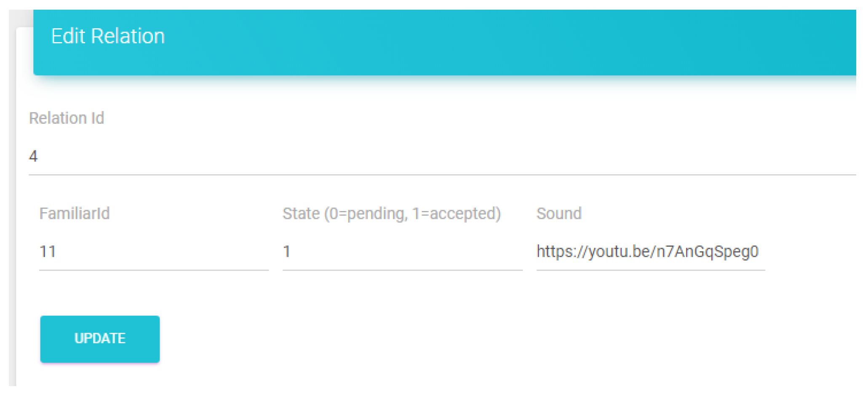Click the Sound label text

559,213
